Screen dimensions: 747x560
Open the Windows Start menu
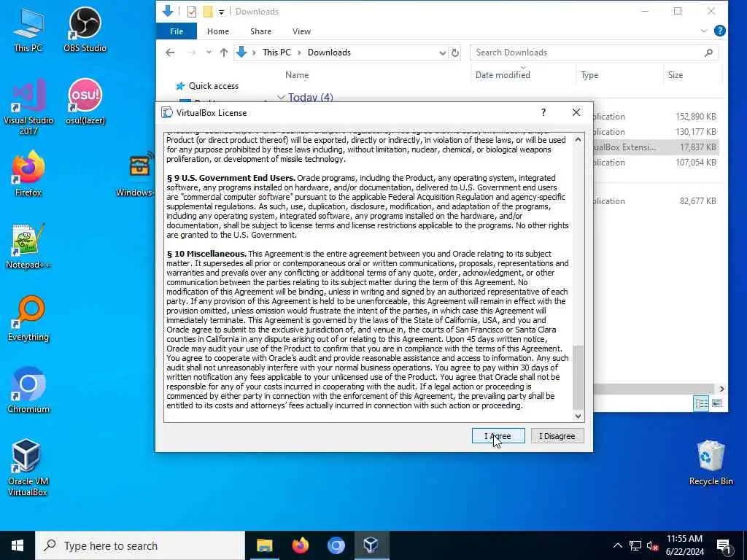pos(18,545)
